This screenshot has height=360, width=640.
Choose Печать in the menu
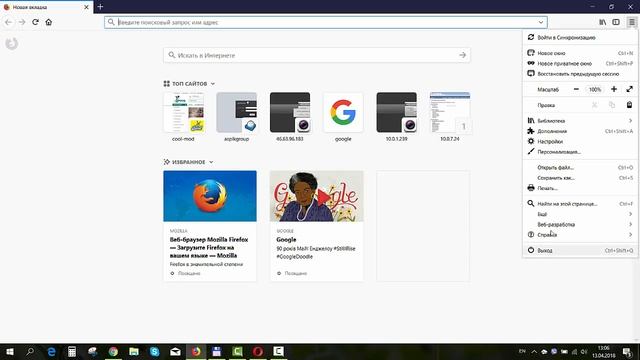coord(580,188)
